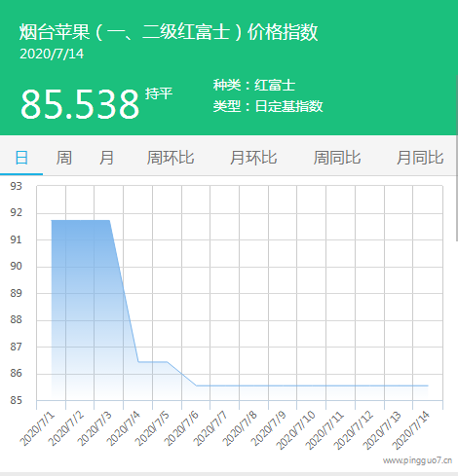Click the 种类：红富士 label
Image resolution: width=458 pixels, height=476 pixels.
tap(254, 86)
